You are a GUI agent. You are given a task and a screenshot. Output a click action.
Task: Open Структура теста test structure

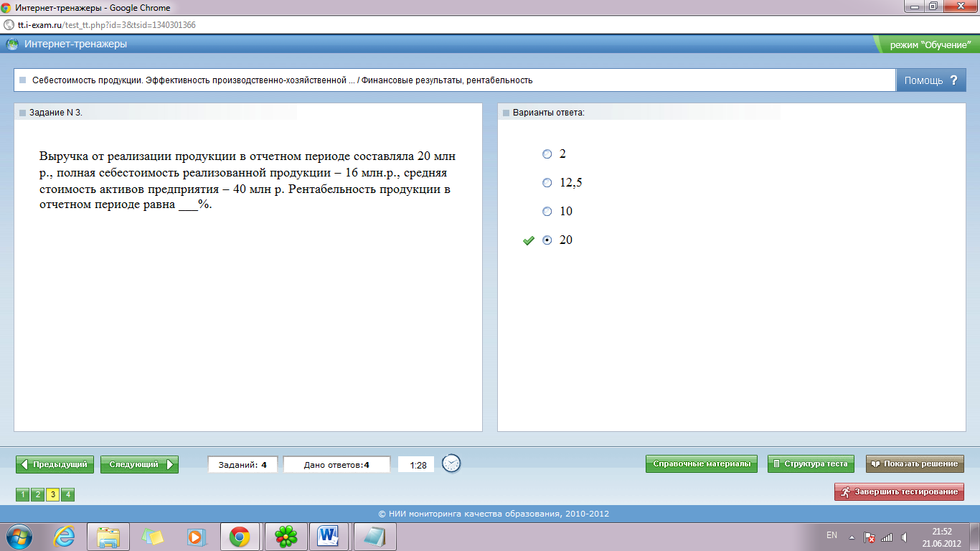coord(811,463)
